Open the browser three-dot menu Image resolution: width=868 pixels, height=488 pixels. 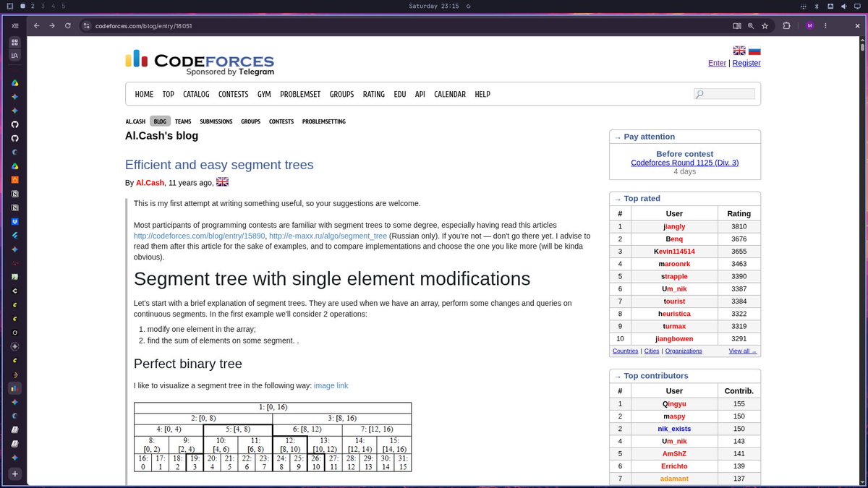tap(825, 26)
